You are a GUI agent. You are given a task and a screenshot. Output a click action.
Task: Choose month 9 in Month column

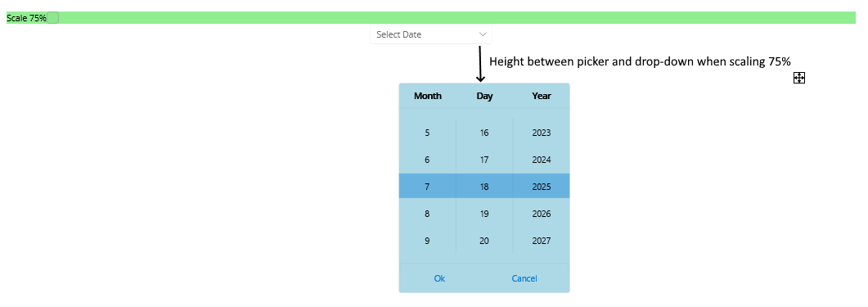coord(427,241)
